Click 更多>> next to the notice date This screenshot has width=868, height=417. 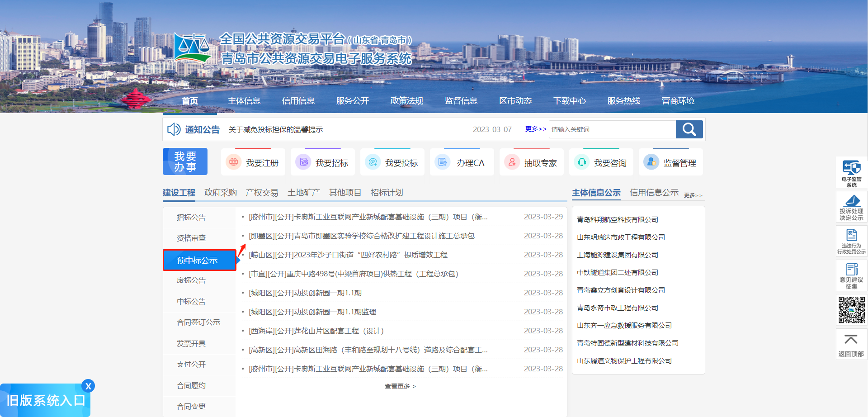(x=536, y=129)
